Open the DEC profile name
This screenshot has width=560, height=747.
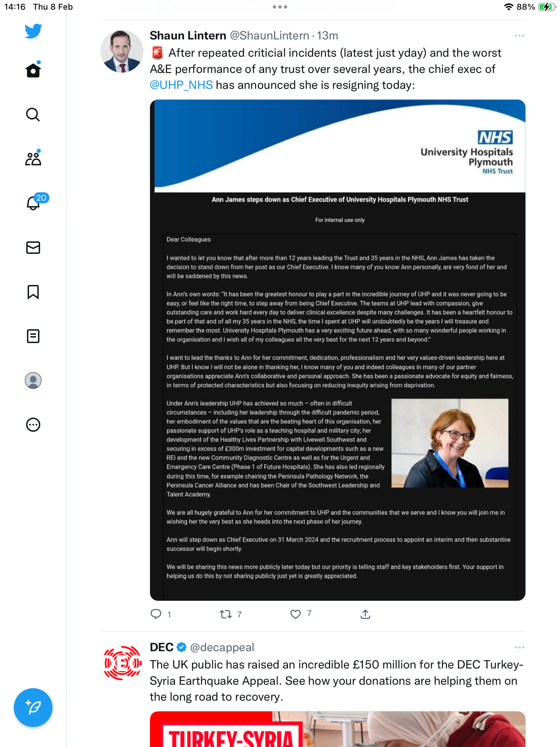pos(161,647)
